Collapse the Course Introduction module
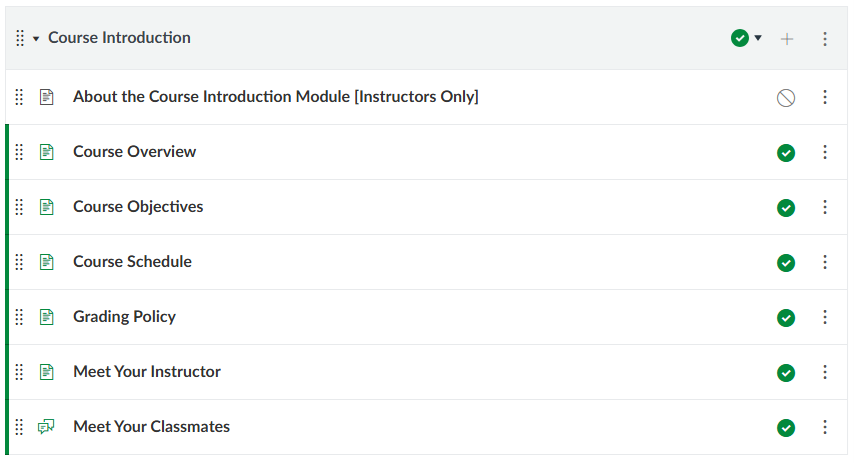Screen dimensions: 854x463 (x=36, y=39)
